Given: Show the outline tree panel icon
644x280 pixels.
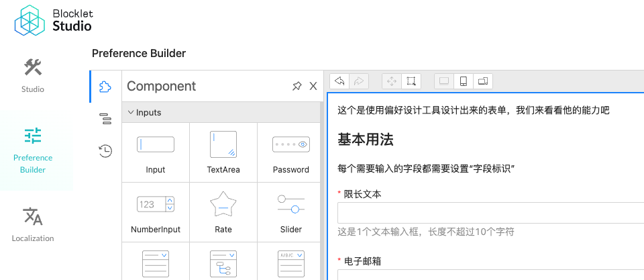Looking at the screenshot, I should click(105, 119).
